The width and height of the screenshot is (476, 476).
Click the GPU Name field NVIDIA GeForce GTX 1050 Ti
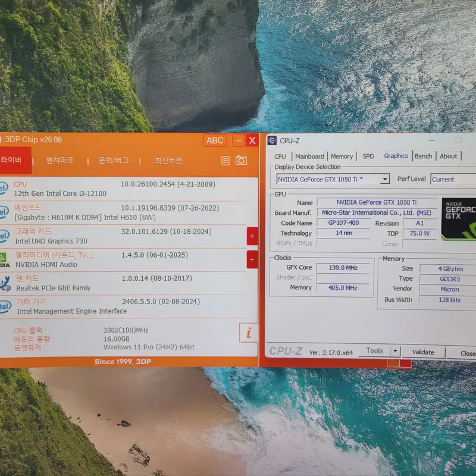tap(377, 202)
